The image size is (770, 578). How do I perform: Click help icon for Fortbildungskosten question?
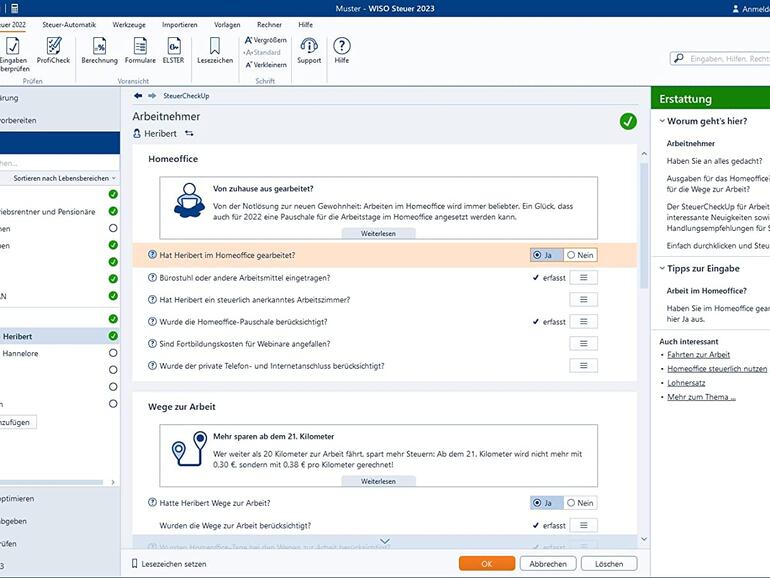(152, 344)
